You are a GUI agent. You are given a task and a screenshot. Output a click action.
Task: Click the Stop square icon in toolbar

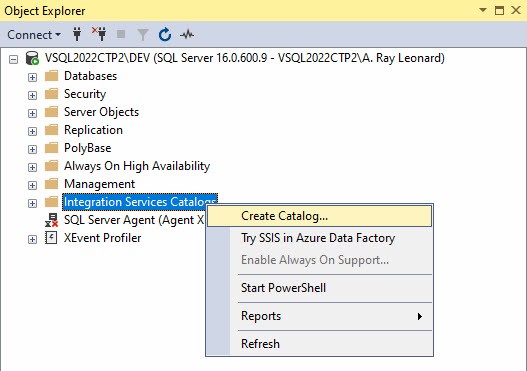tap(121, 34)
